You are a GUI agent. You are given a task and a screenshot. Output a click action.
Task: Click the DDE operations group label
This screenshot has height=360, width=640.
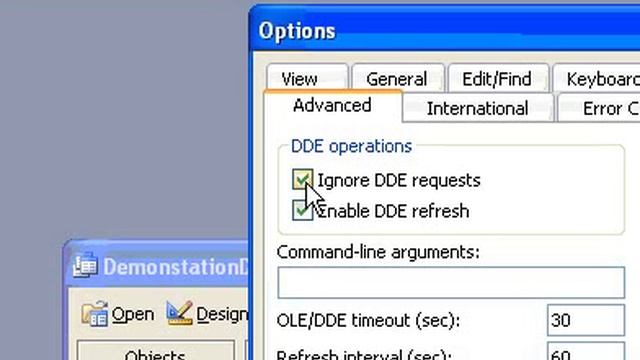tap(351, 146)
